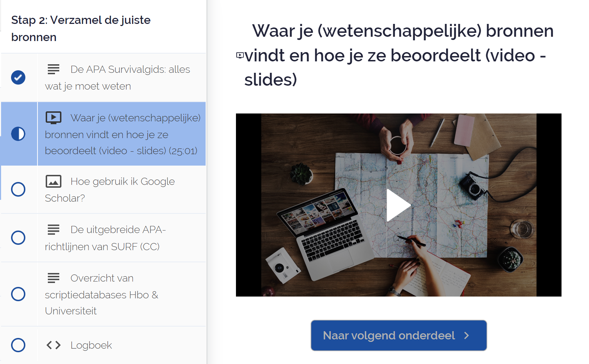Toggle the half-filled progress circle of the video lesson

18,134
